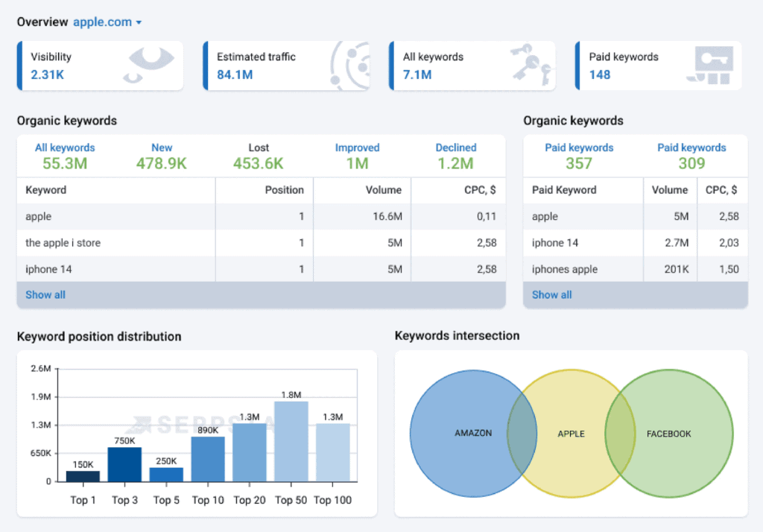Open the apple.com domain dropdown
763x532 pixels.
[x=107, y=22]
